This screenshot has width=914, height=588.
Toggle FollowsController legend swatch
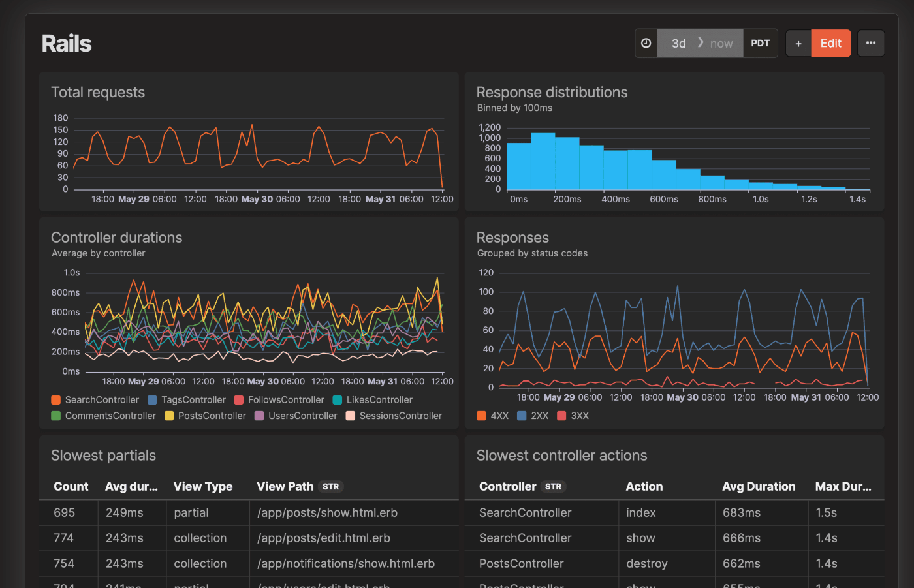(x=239, y=400)
